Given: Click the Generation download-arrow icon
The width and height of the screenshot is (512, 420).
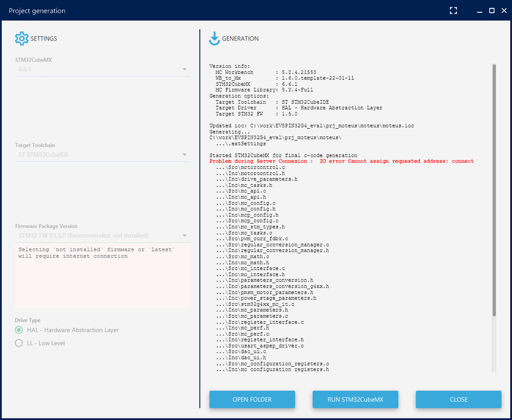Looking at the screenshot, I should pyautogui.click(x=215, y=38).
